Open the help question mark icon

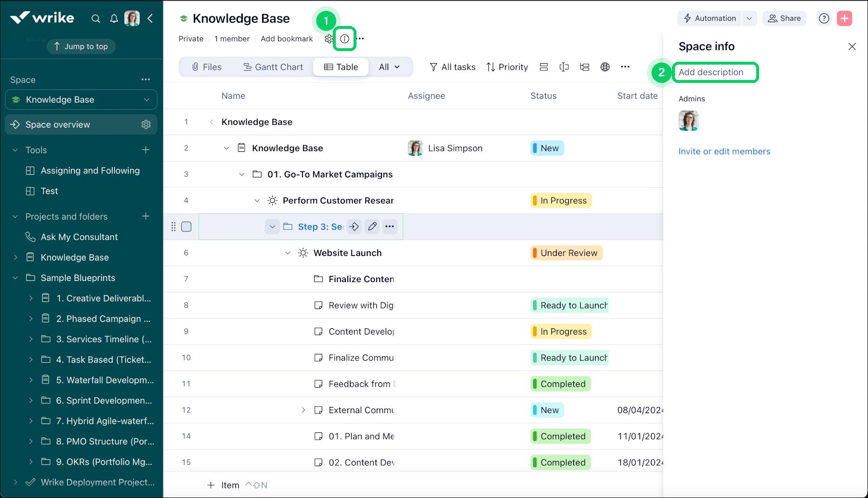click(x=824, y=18)
